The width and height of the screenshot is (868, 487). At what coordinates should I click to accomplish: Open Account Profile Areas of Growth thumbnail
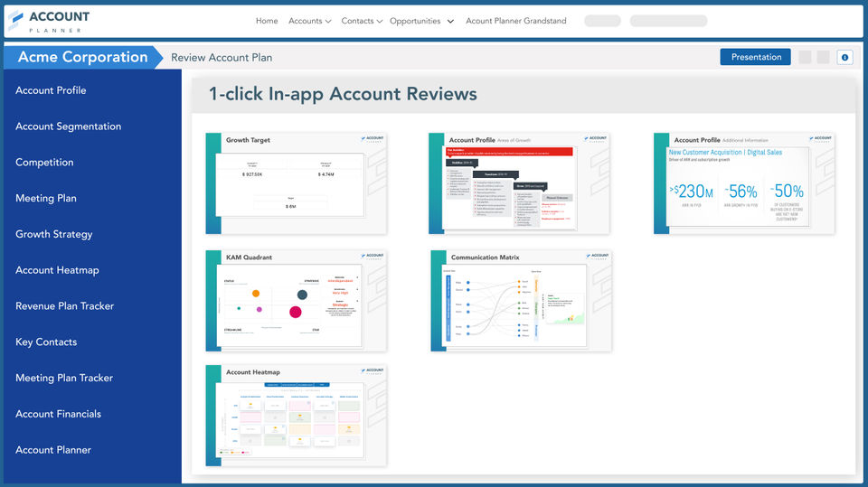coord(519,183)
